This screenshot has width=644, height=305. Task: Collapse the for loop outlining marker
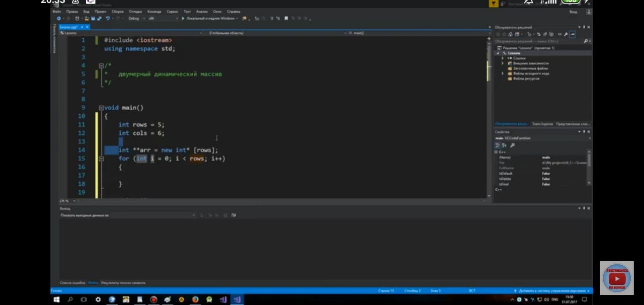tap(101, 159)
